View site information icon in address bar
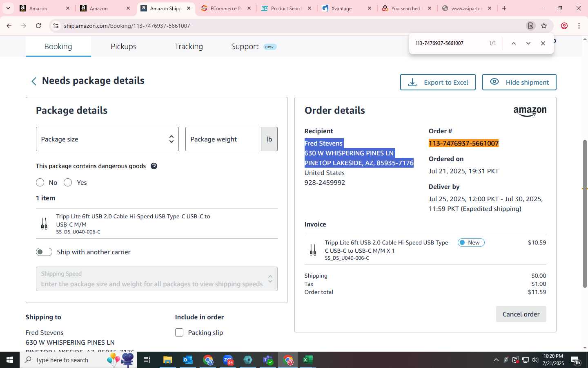Screen dimensions: 588x368 (x=56, y=26)
